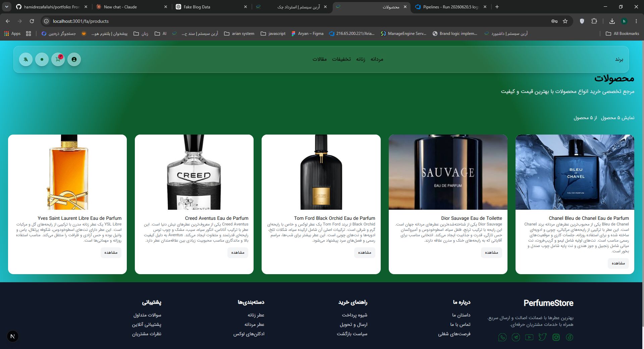This screenshot has width=644, height=349.
Task: Open the Chrome three-dot menu
Action: tap(636, 21)
